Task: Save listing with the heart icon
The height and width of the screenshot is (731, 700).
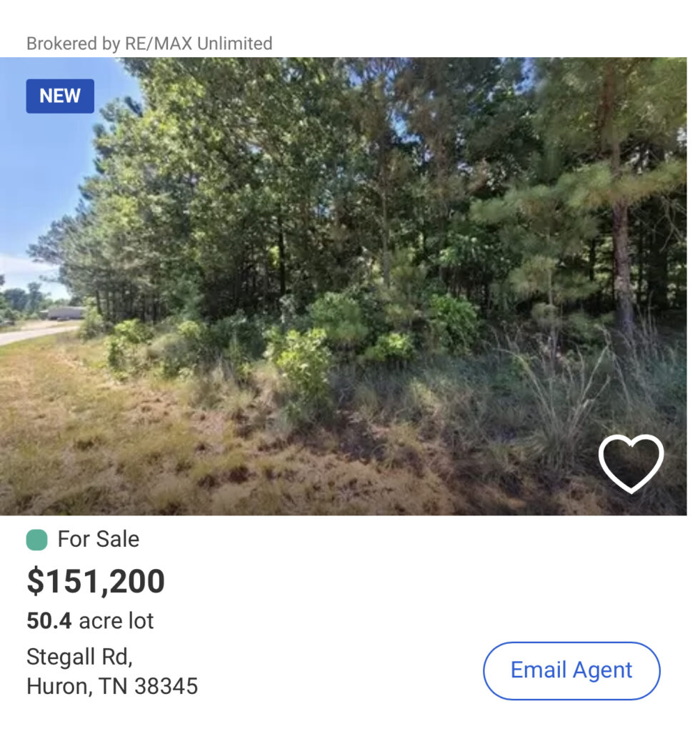Action: [631, 463]
